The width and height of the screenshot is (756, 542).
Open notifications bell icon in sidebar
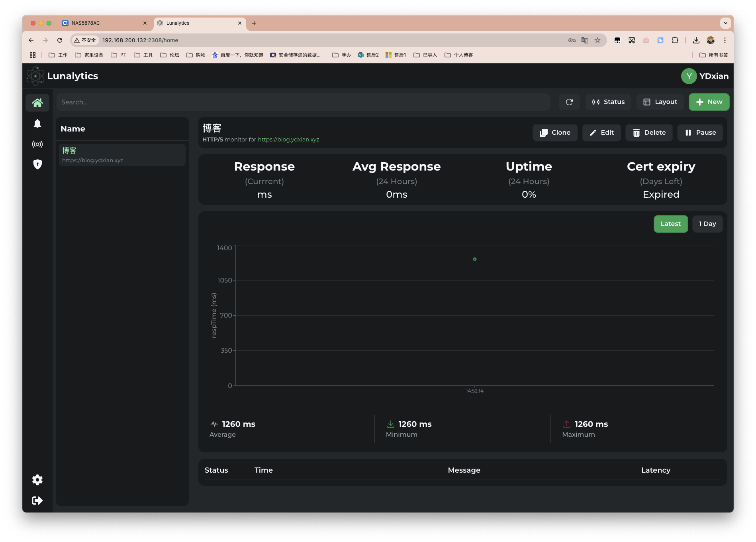(37, 124)
